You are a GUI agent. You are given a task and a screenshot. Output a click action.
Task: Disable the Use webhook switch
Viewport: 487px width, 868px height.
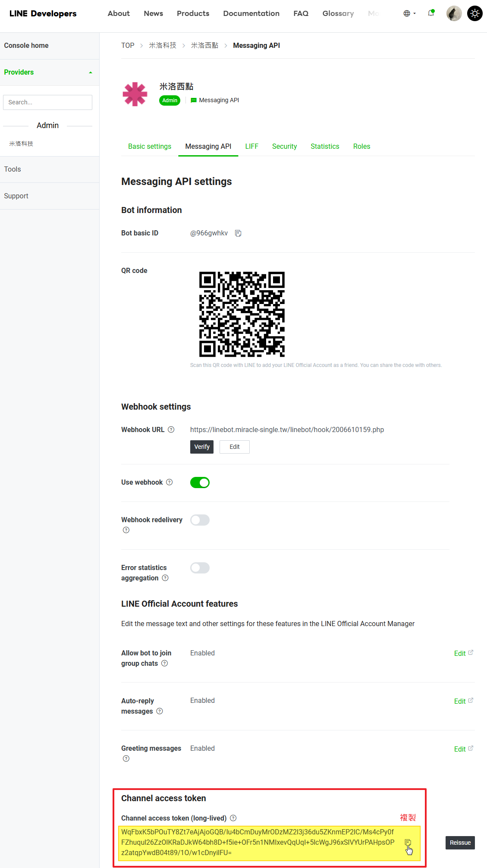coord(200,483)
